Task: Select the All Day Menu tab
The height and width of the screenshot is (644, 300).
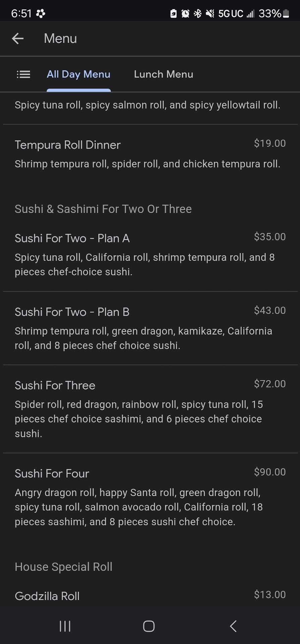Action: (x=78, y=74)
